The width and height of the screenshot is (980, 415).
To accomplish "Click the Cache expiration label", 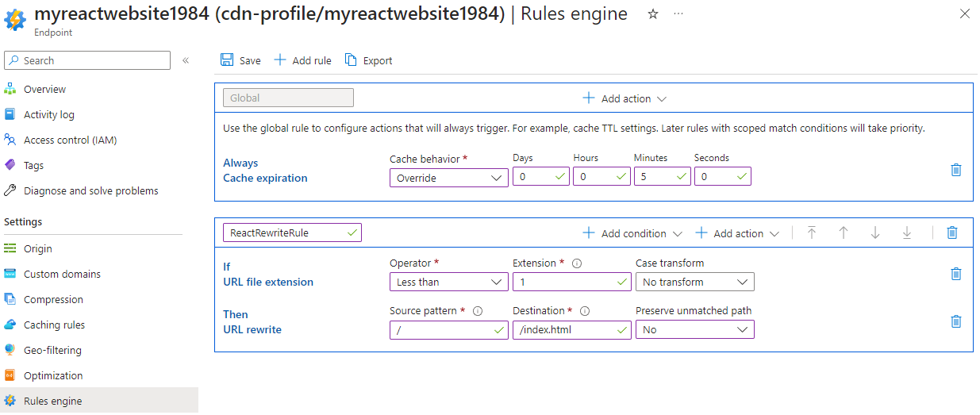I will tap(265, 178).
